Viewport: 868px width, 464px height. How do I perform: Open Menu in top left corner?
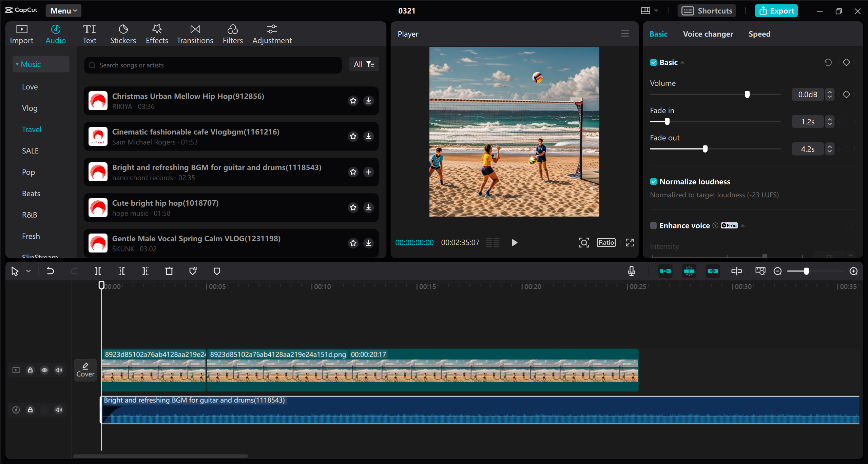click(x=64, y=10)
